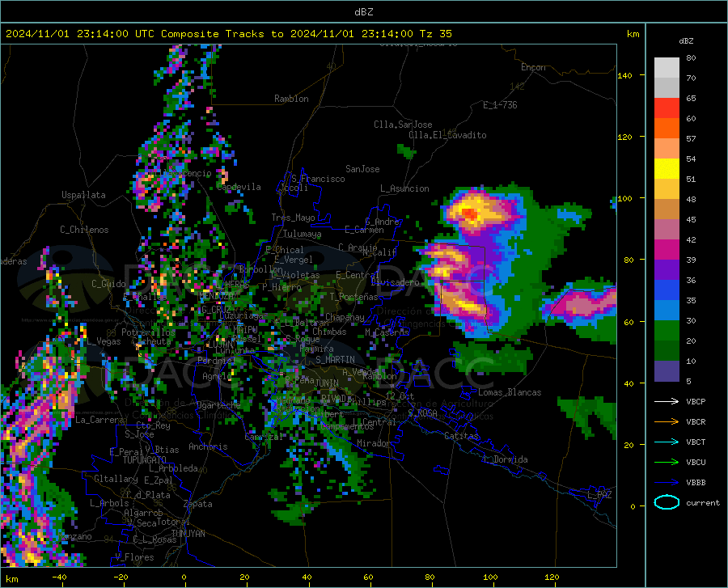Click the 'Clla.SanJose' map label
Screen dimensions: 728x588
[x=403, y=125]
